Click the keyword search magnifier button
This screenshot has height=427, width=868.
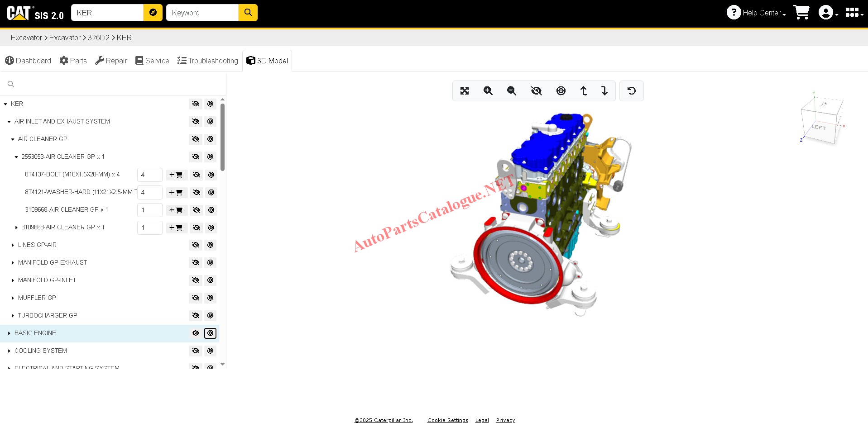(248, 13)
